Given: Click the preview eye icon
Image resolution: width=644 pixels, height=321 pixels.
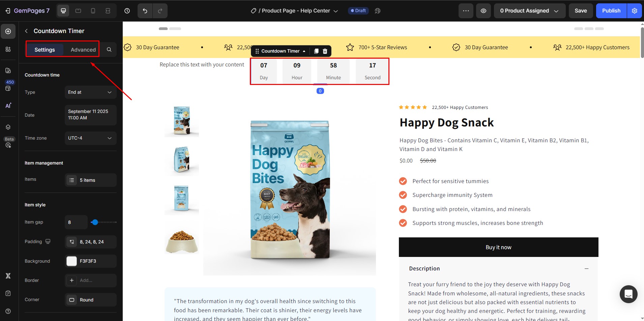Looking at the screenshot, I should 483,11.
